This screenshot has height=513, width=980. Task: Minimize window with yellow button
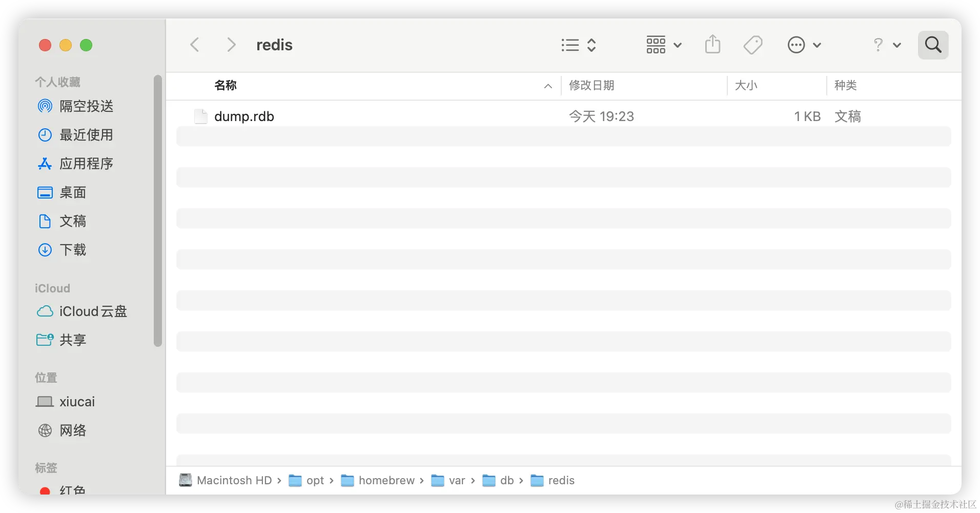click(x=66, y=45)
